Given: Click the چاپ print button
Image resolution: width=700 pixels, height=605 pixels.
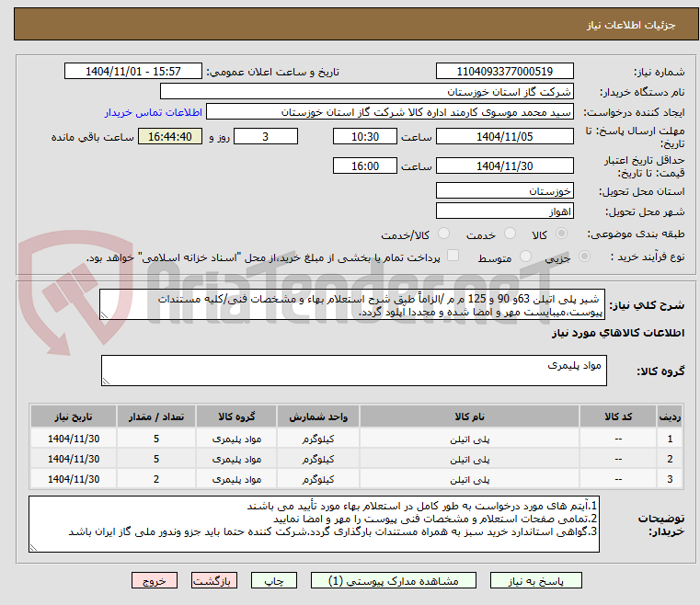Looking at the screenshot, I should [x=274, y=580].
